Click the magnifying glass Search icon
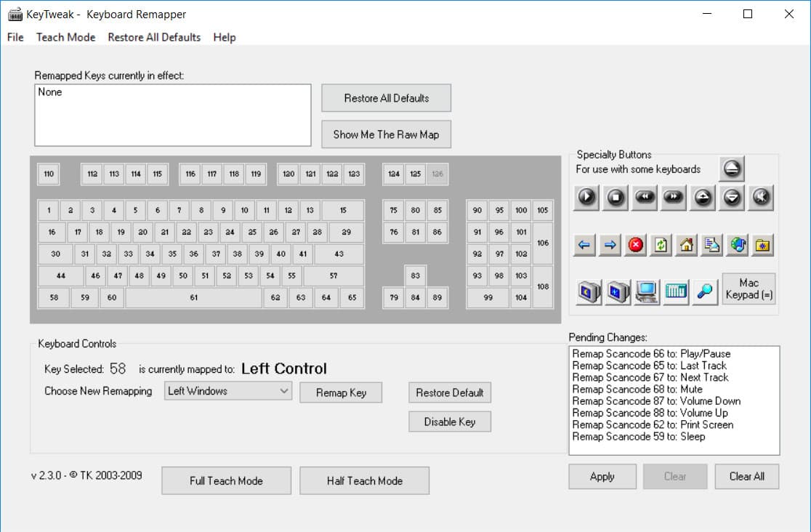The width and height of the screenshot is (811, 532). [x=705, y=291]
